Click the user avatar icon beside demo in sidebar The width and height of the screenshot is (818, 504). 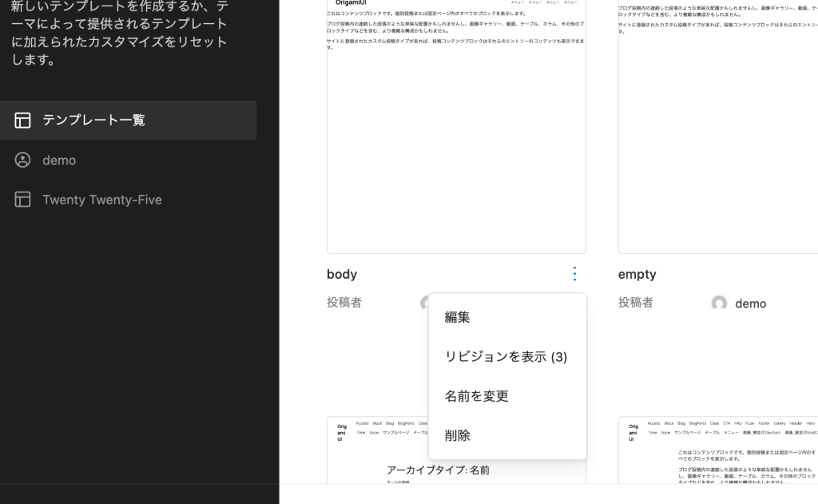point(22,161)
